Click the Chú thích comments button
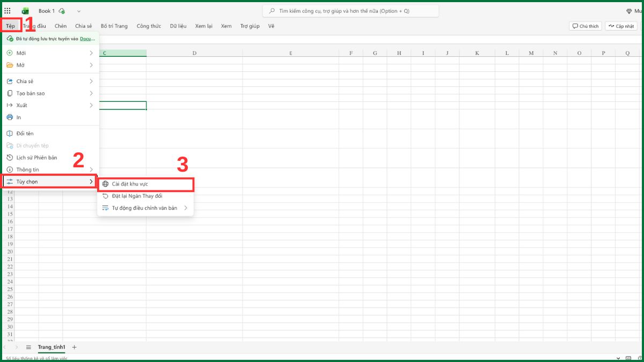The image size is (644, 362). click(585, 26)
